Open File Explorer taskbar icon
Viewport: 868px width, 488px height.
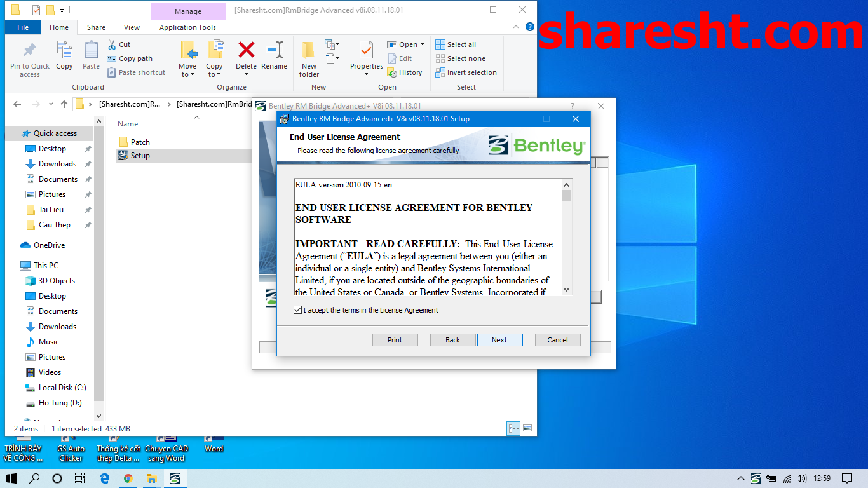tap(152, 478)
